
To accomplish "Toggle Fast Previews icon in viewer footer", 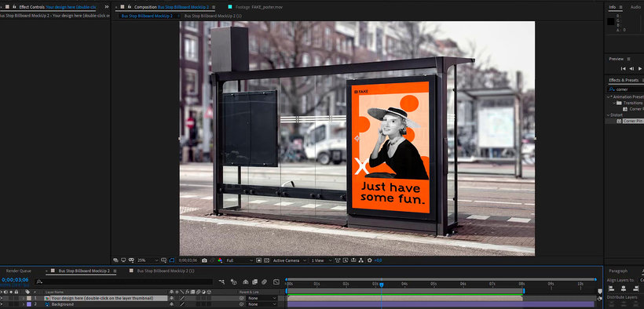I will point(346,260).
